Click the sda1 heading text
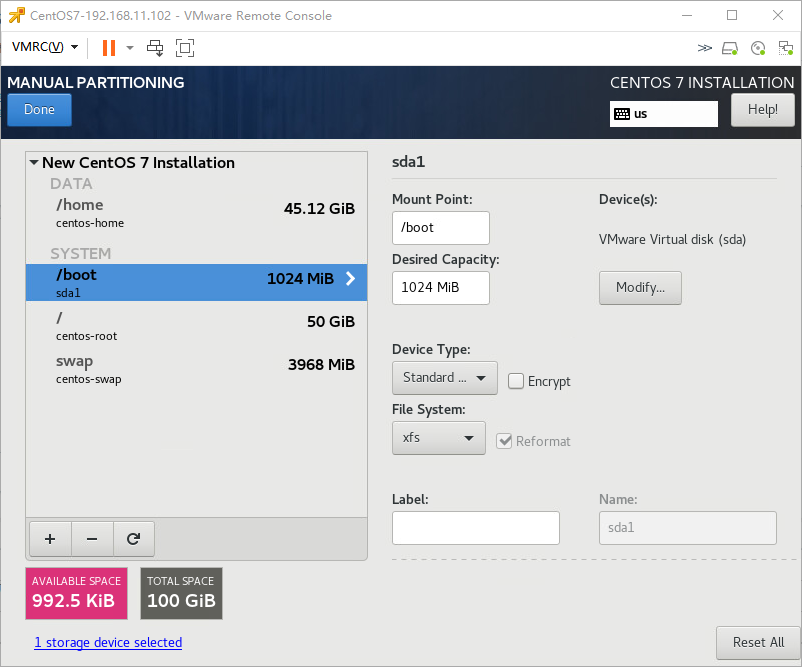This screenshot has width=802, height=667. point(408,162)
